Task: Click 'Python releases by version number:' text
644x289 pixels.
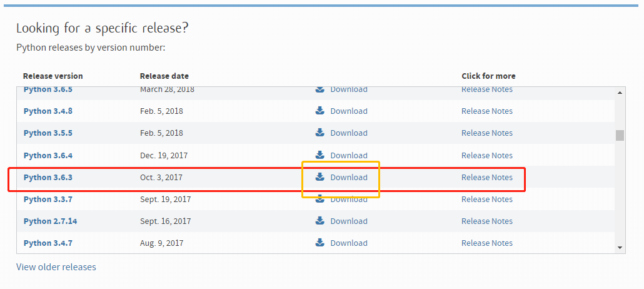Action: tap(91, 48)
